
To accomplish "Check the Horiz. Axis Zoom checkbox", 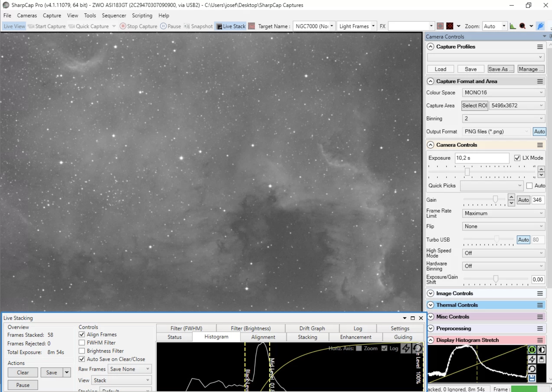I will 359,348.
